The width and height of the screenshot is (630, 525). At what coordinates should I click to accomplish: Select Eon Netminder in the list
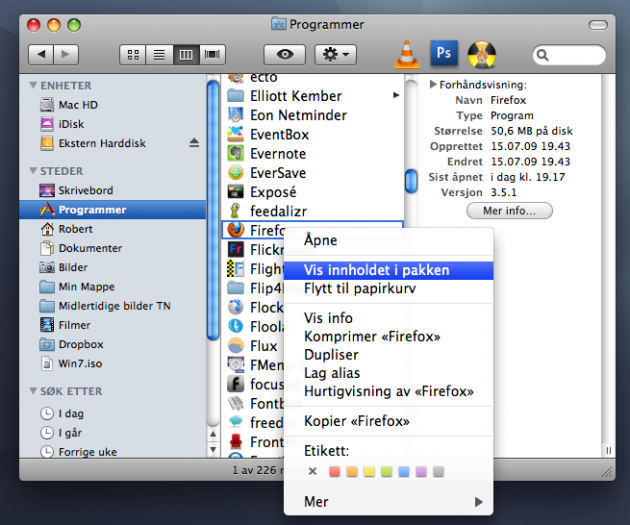(312, 115)
